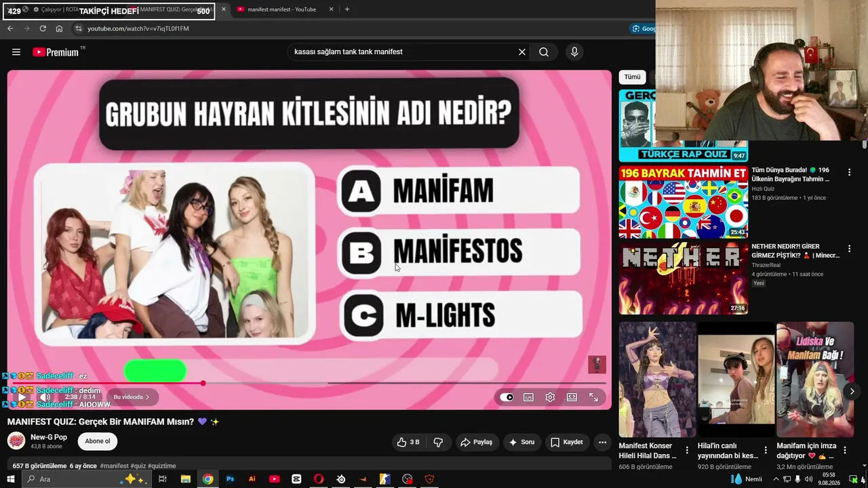Open player settings gear
Screen dimensions: 868x488
tap(550, 397)
